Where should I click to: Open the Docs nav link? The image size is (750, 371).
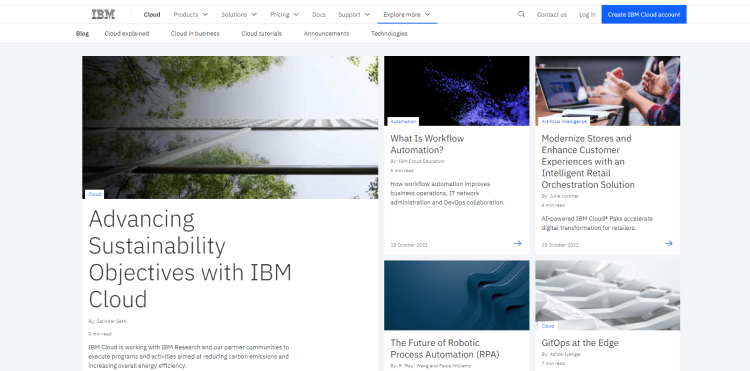coord(319,14)
